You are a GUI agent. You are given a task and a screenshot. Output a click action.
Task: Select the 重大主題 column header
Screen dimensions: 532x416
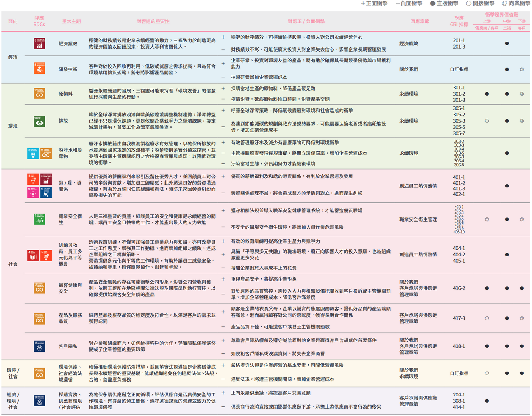click(71, 21)
